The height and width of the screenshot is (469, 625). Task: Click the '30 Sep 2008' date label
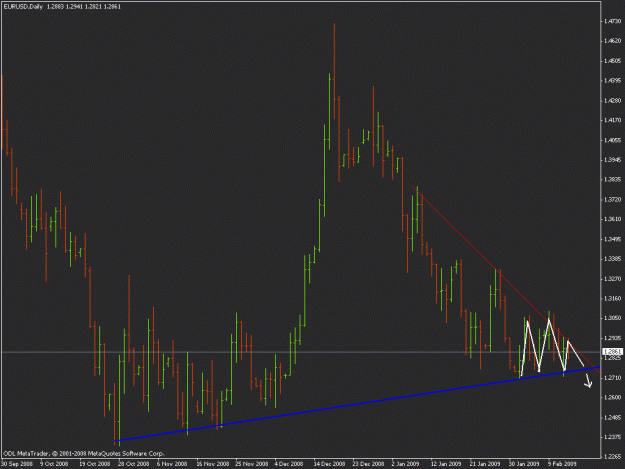click(x=17, y=464)
